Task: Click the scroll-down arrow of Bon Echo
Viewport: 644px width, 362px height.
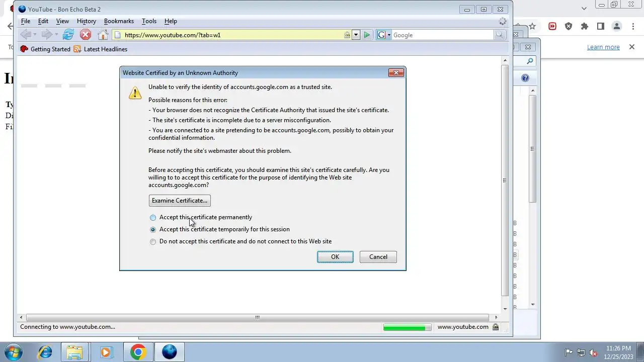Action: click(505, 309)
